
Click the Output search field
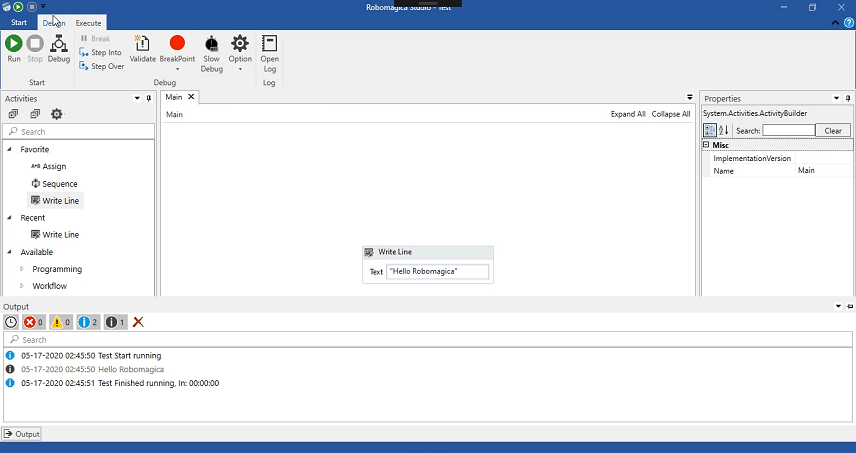point(428,339)
